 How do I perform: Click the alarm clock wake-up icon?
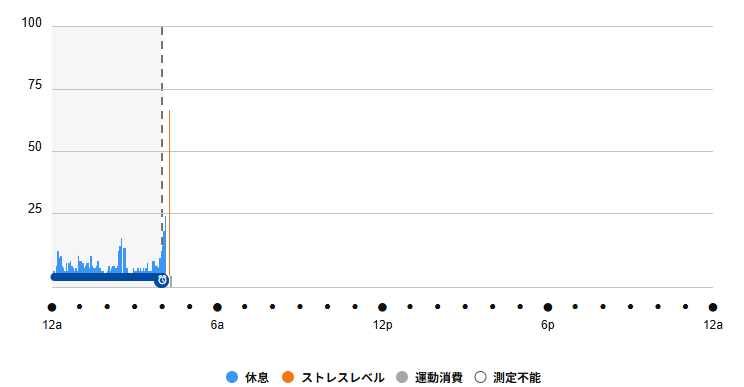[162, 280]
